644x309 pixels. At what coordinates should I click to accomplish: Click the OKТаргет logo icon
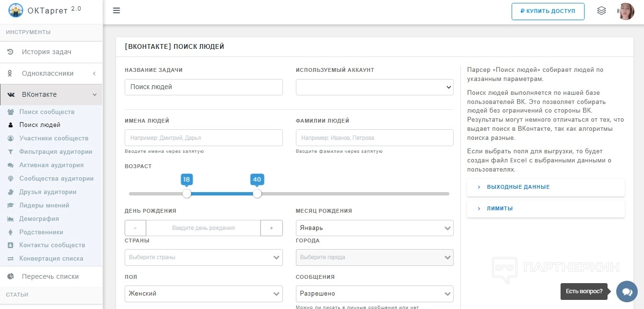(16, 10)
